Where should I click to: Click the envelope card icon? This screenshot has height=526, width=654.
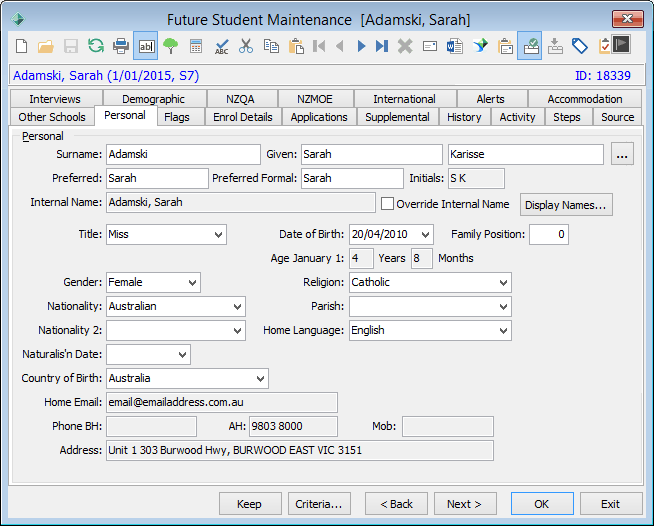[430, 46]
